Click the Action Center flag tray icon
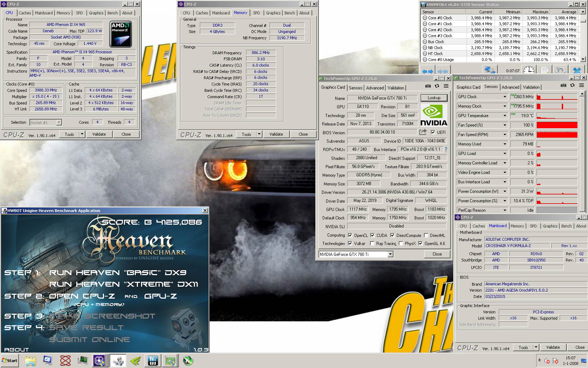This screenshot has height=368, width=588. click(x=555, y=361)
